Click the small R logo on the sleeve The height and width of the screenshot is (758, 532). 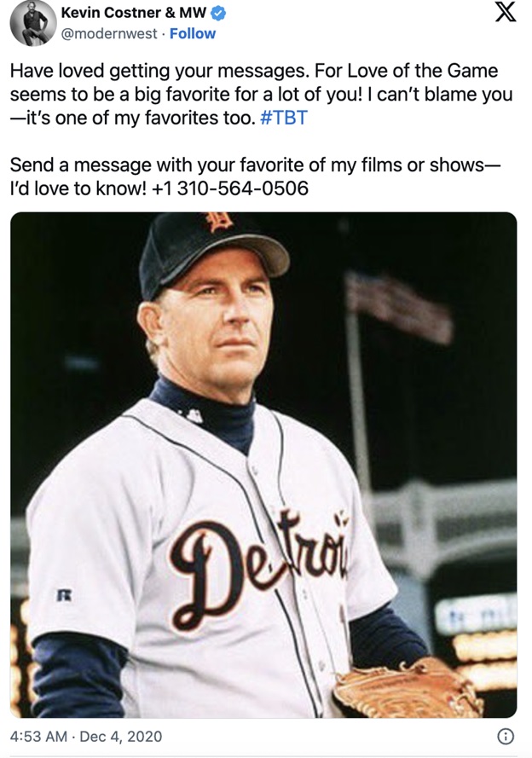[x=64, y=595]
